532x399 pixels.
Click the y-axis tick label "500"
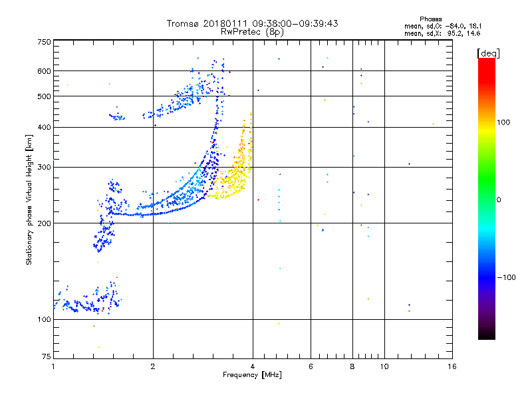coord(44,96)
